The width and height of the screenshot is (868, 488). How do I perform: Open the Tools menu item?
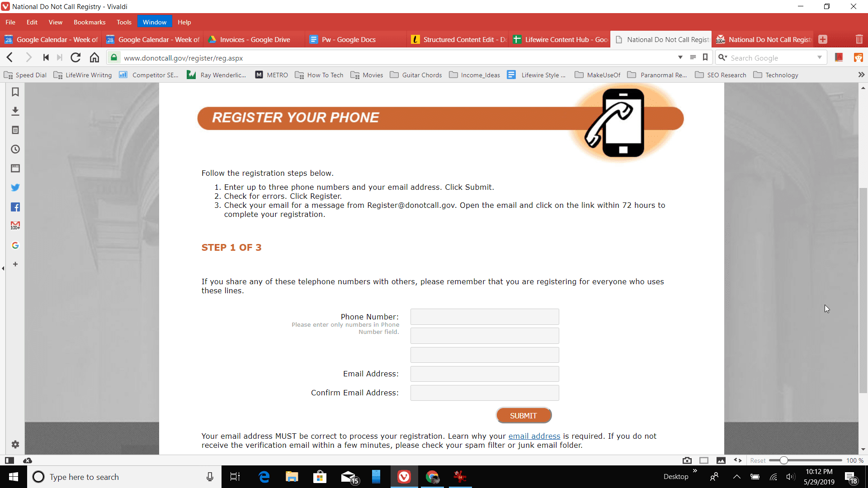click(124, 22)
